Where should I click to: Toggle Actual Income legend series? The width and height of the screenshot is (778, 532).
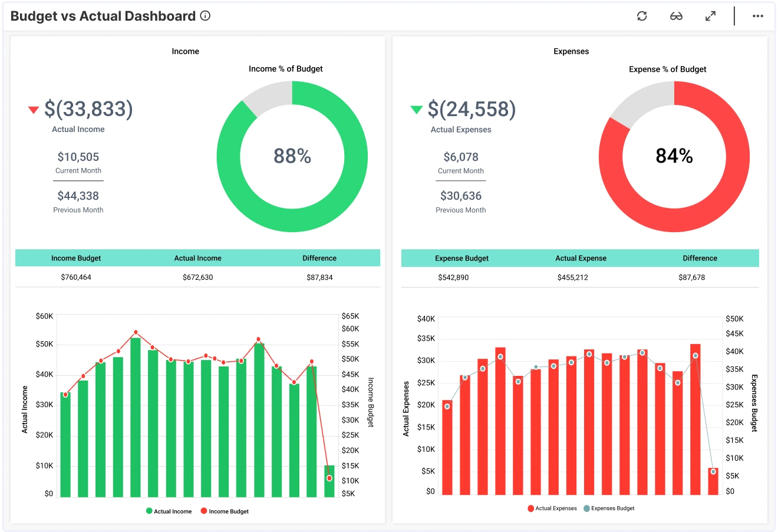pyautogui.click(x=169, y=511)
